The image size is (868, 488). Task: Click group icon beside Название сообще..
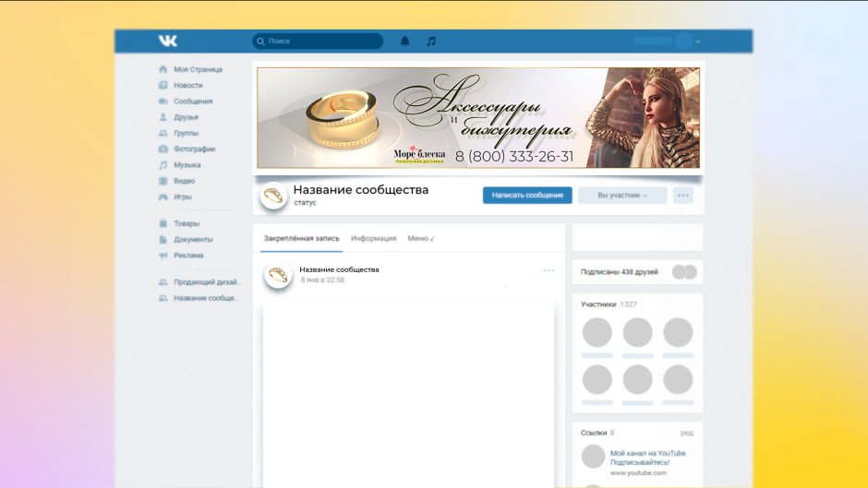[163, 298]
